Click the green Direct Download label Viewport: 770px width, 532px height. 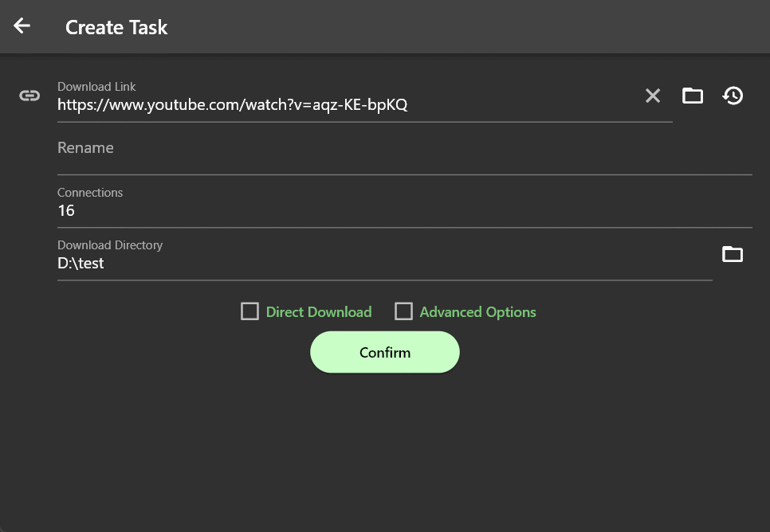click(319, 312)
